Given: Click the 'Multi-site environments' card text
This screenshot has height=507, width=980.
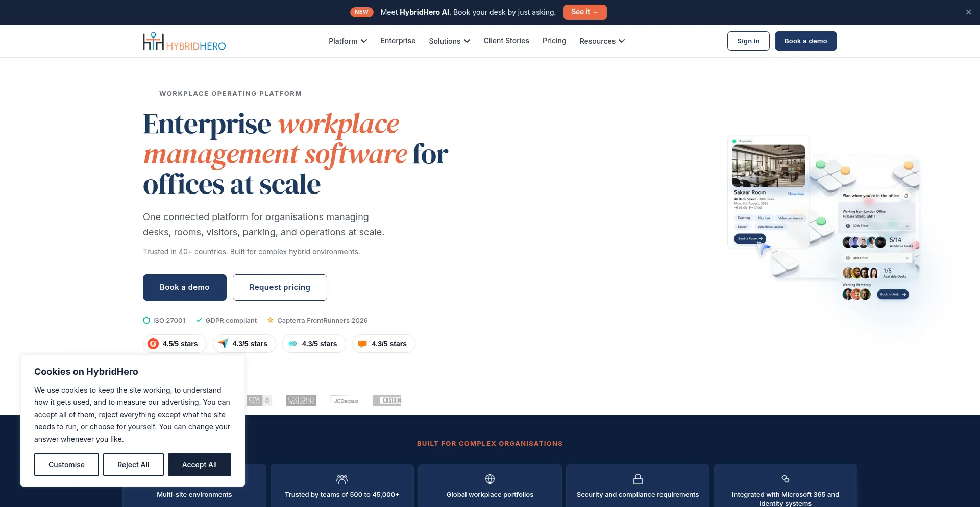Looking at the screenshot, I should pos(194,495).
